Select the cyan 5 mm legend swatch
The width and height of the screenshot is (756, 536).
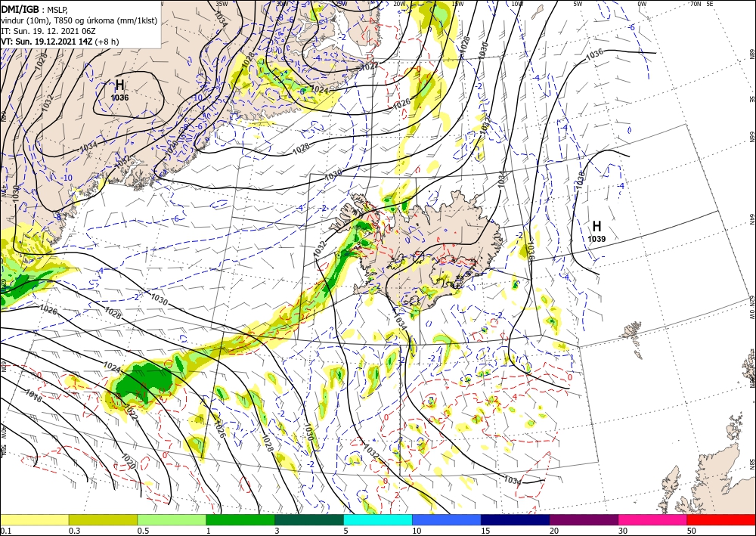(x=378, y=519)
